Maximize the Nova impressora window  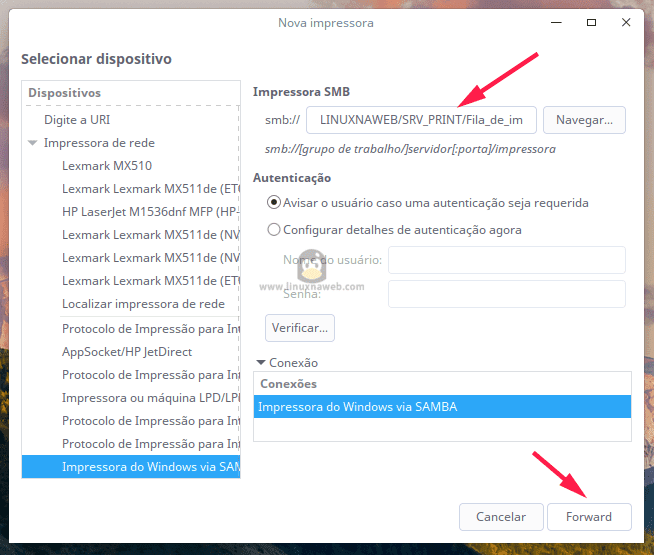(x=591, y=23)
